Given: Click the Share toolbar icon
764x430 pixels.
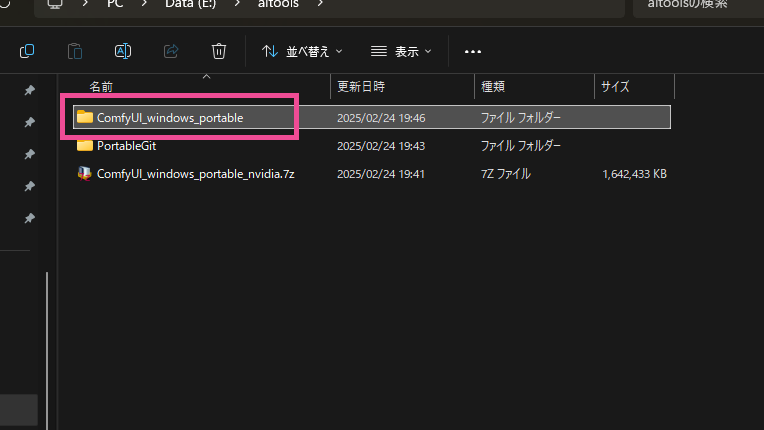Looking at the screenshot, I should coord(171,51).
